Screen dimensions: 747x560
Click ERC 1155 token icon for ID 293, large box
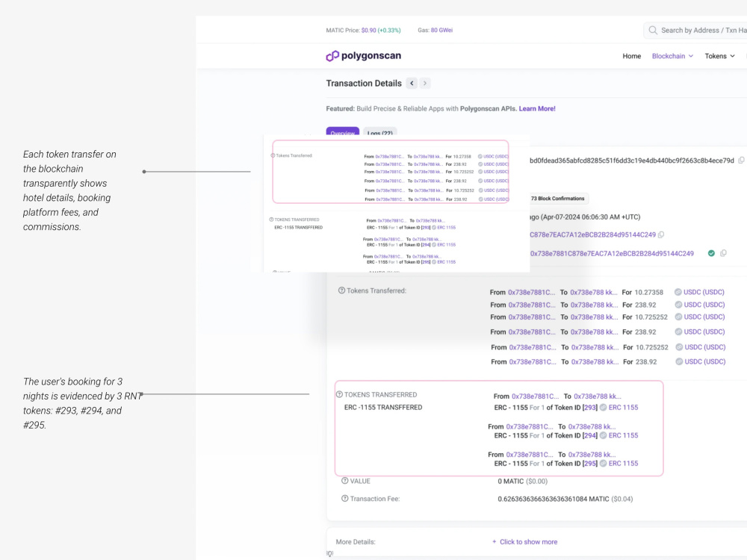pyautogui.click(x=603, y=407)
